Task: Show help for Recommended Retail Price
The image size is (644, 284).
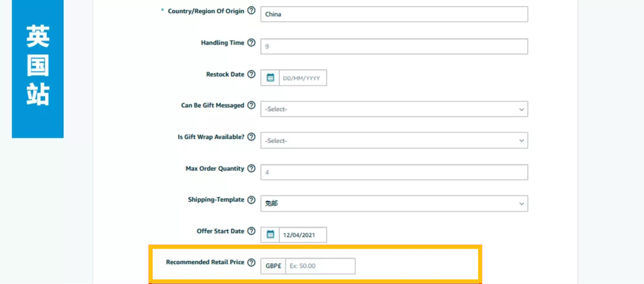Action: coord(252,262)
